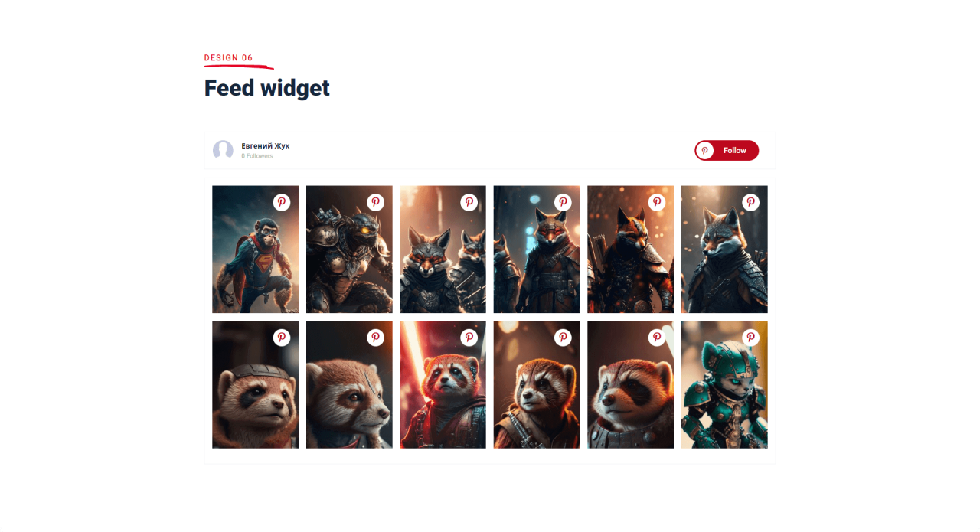Click Pinterest icon on grey fox in black armor
The image size is (980, 532).
pos(751,202)
